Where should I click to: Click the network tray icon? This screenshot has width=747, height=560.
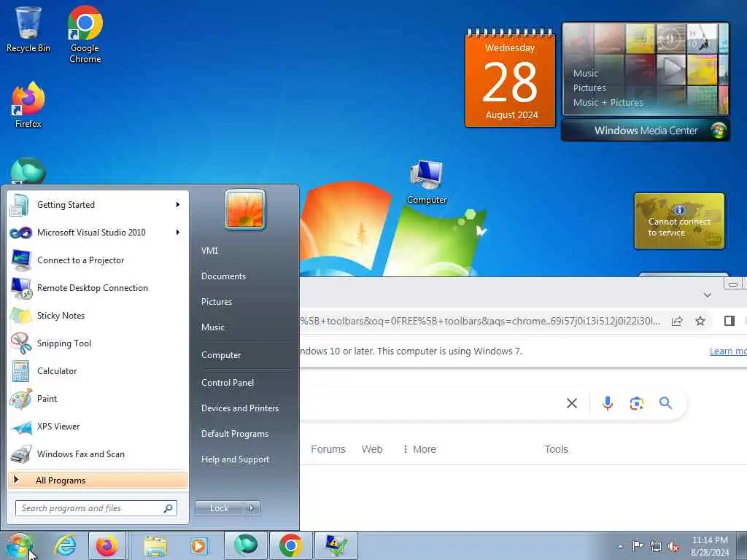tap(656, 547)
